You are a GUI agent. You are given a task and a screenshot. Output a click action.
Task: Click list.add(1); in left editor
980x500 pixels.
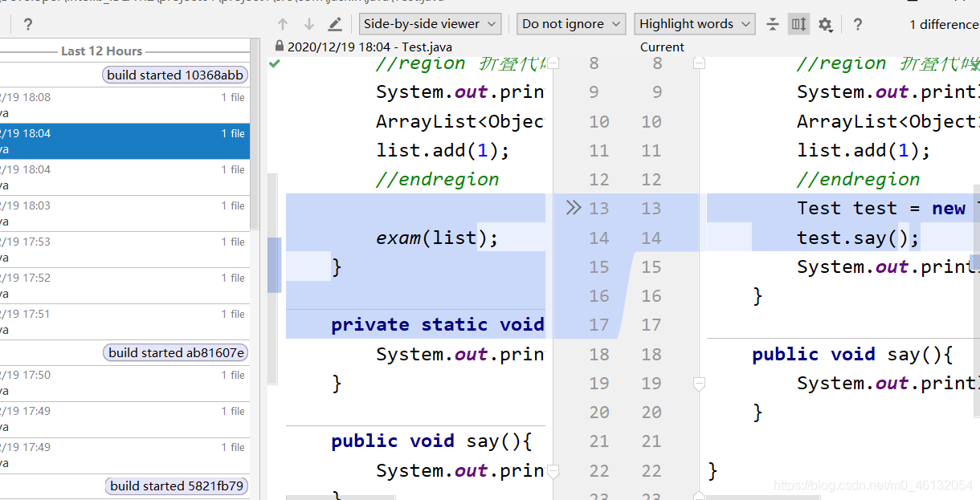point(443,150)
